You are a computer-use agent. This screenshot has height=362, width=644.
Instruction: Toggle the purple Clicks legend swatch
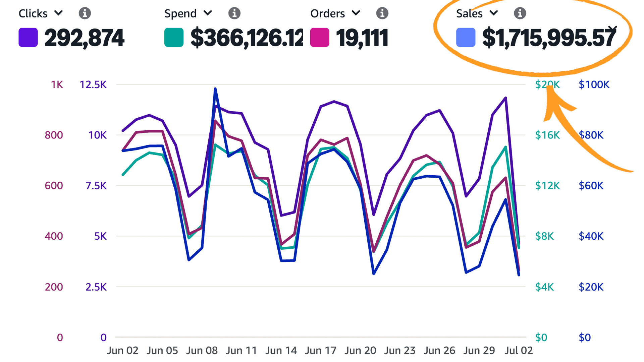28,38
